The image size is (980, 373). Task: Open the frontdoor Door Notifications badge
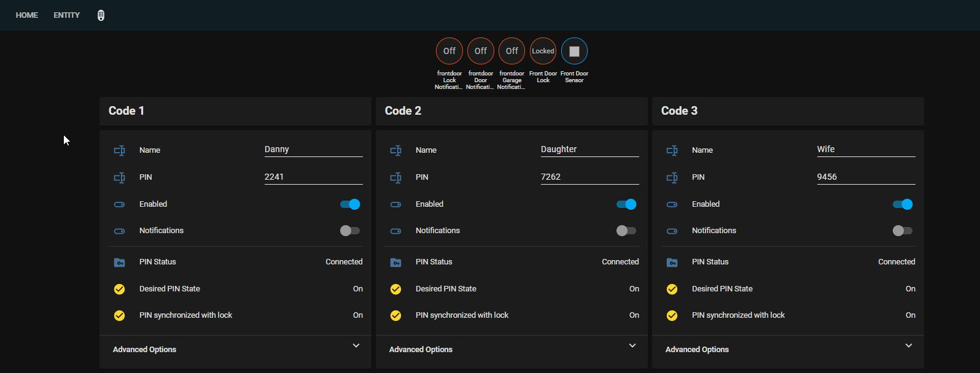(481, 51)
